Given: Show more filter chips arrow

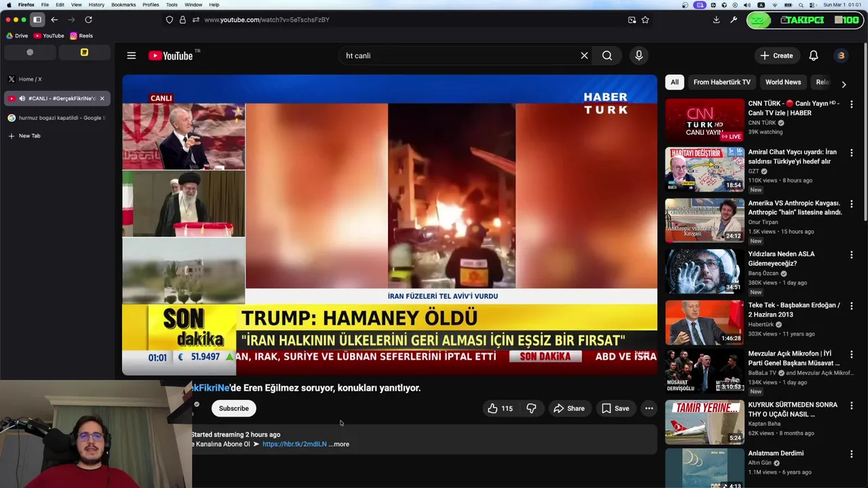Looking at the screenshot, I should (x=844, y=84).
